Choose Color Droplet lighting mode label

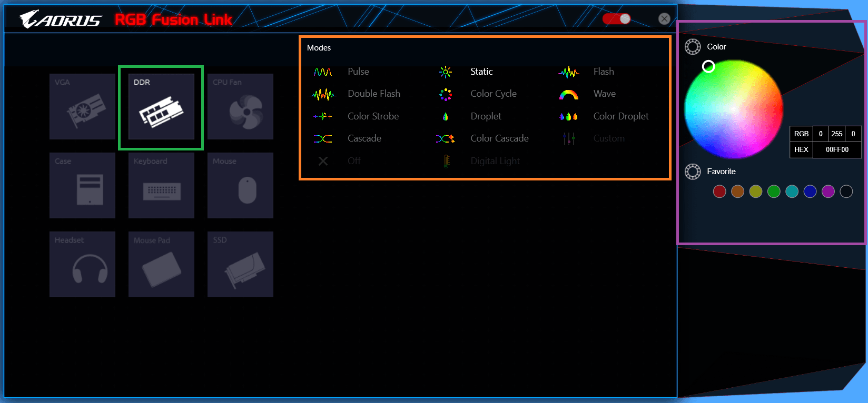[x=621, y=116]
